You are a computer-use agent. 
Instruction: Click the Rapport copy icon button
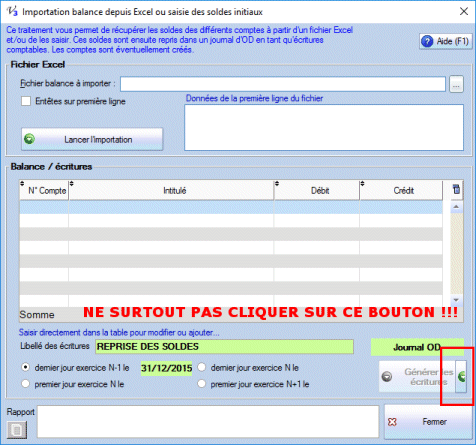(17, 430)
